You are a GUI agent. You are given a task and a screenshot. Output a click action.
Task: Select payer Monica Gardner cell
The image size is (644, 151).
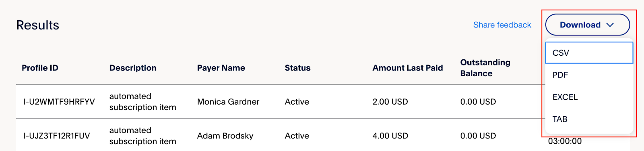(228, 102)
